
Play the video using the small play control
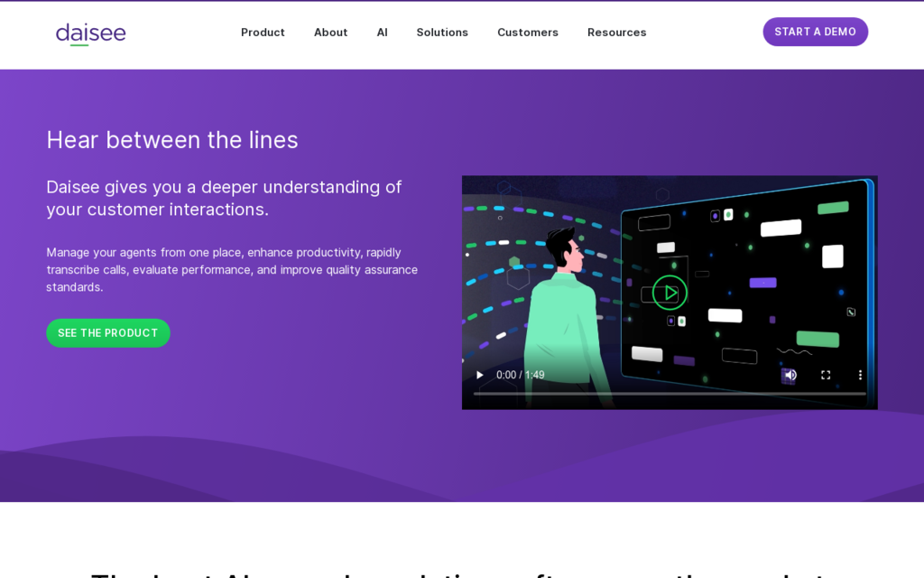[x=480, y=375]
